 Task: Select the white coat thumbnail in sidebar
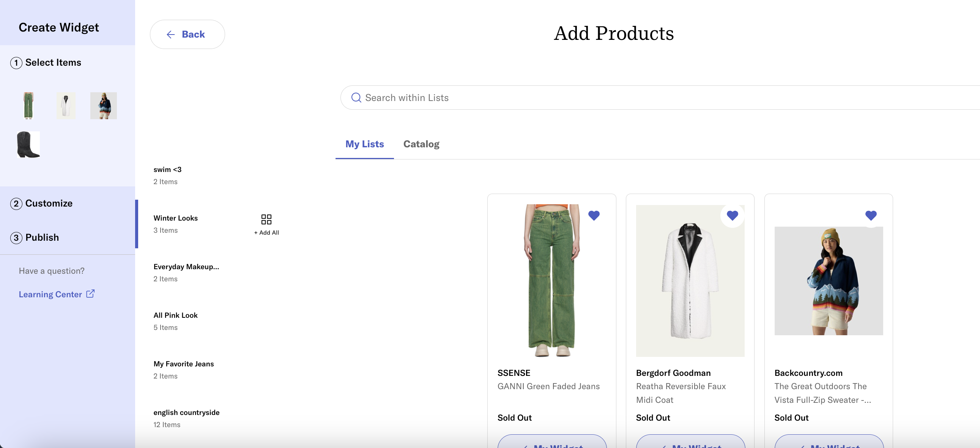coord(66,106)
